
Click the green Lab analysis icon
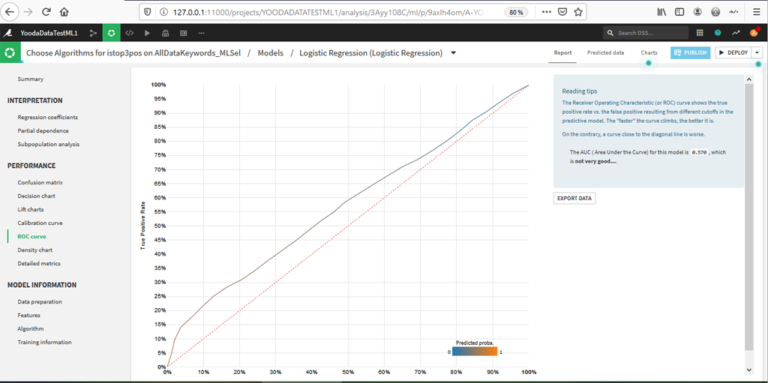tap(112, 33)
